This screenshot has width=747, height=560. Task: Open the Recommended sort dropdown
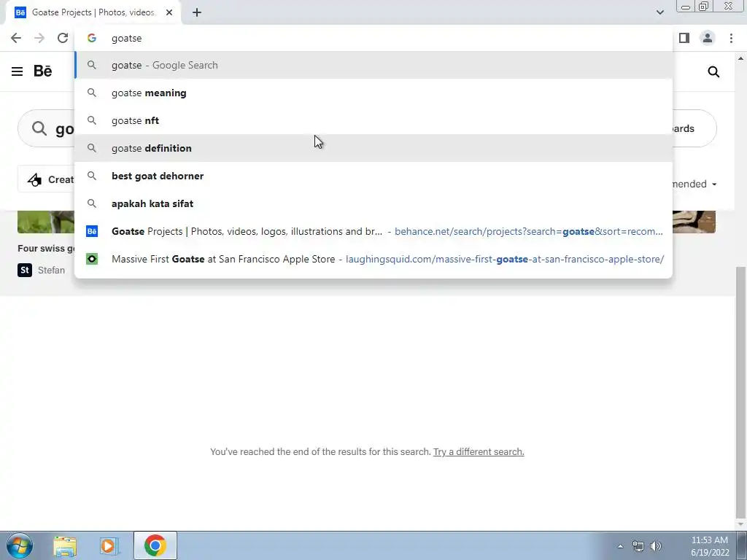click(694, 184)
